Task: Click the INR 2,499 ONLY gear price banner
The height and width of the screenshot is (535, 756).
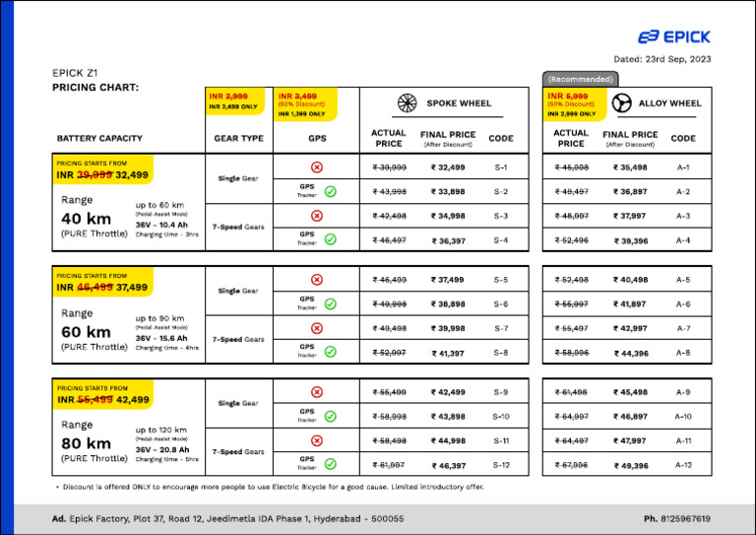Action: 235,101
